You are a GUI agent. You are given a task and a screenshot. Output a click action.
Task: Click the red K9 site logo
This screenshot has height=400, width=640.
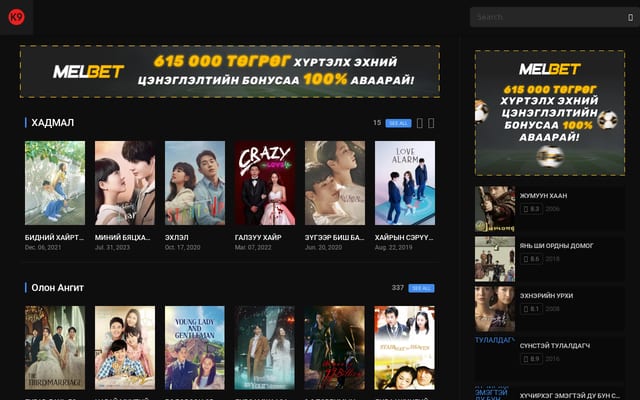pos(16,17)
